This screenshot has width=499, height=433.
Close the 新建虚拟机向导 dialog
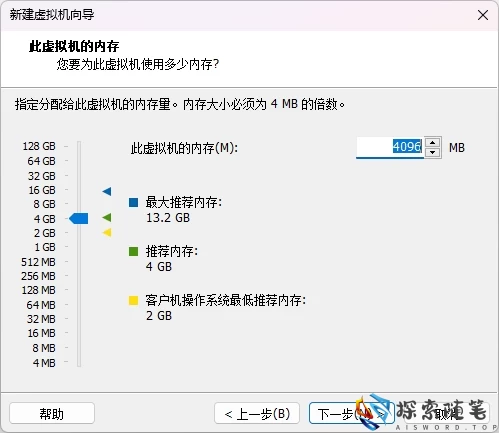483,15
